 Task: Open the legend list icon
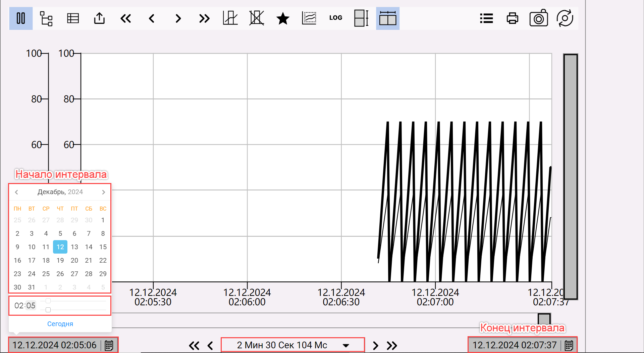coord(486,18)
